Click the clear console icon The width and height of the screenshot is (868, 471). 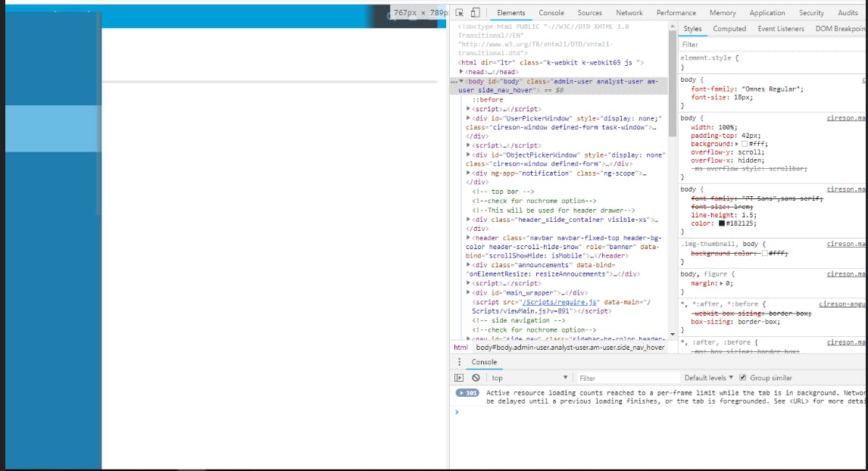point(476,378)
